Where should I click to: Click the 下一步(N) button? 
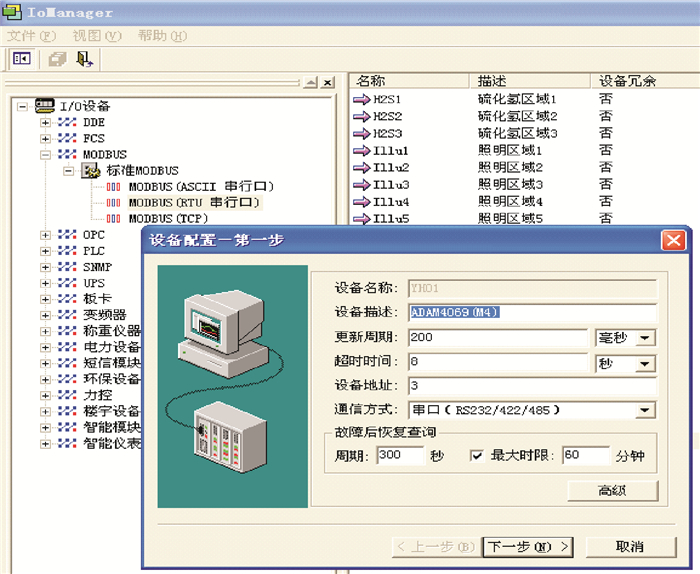[x=527, y=546]
